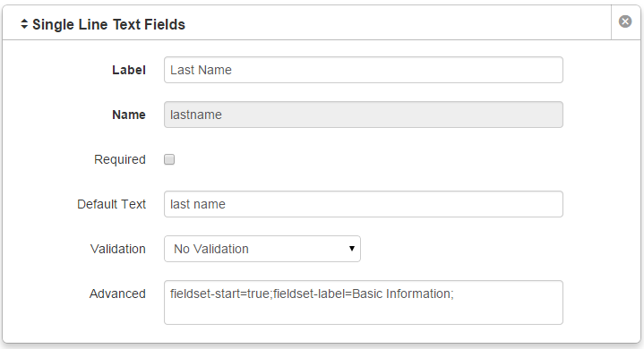Click the up-down sort handle icon
Image resolution: width=644 pixels, height=349 pixels.
click(24, 24)
